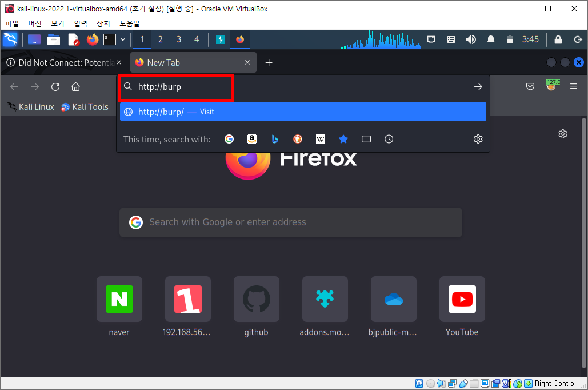Select the http://burp/ Visit suggestion
Screen dimensions: 588x390
tap(303, 112)
